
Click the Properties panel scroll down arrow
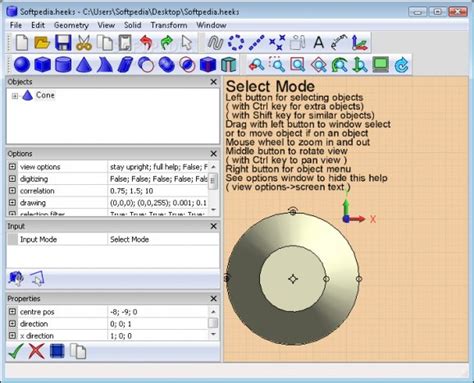[x=213, y=334]
